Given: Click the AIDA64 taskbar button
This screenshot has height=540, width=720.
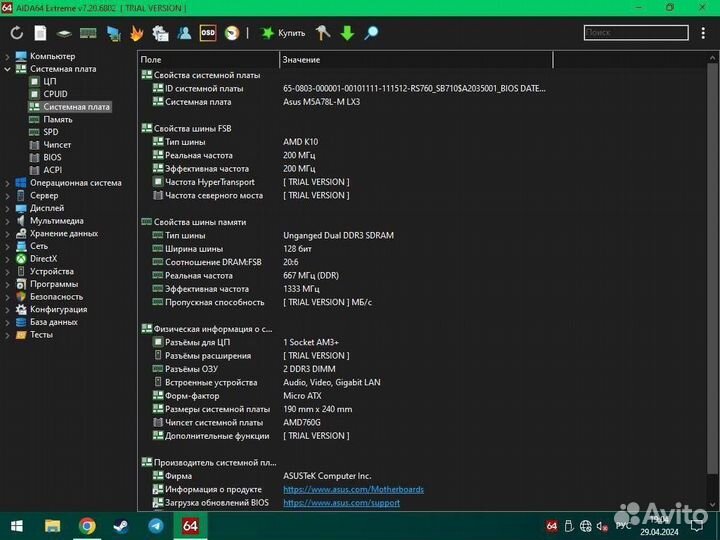Looking at the screenshot, I should 190,526.
